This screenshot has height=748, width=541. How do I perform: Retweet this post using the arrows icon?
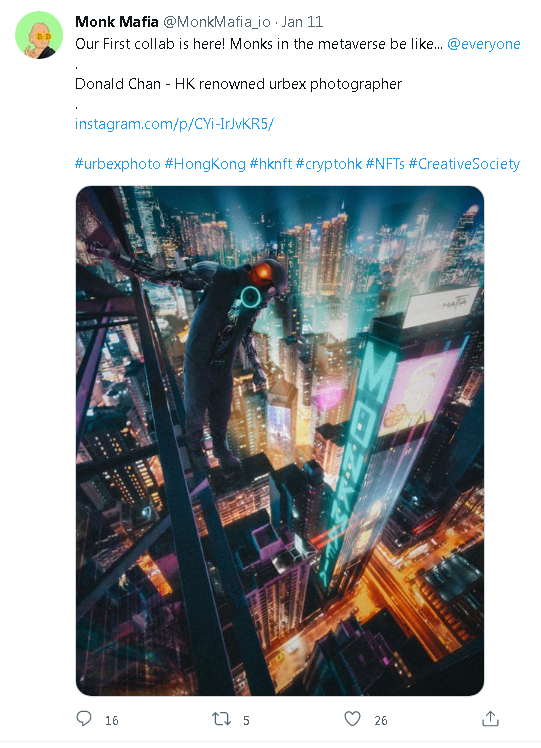coord(221,718)
